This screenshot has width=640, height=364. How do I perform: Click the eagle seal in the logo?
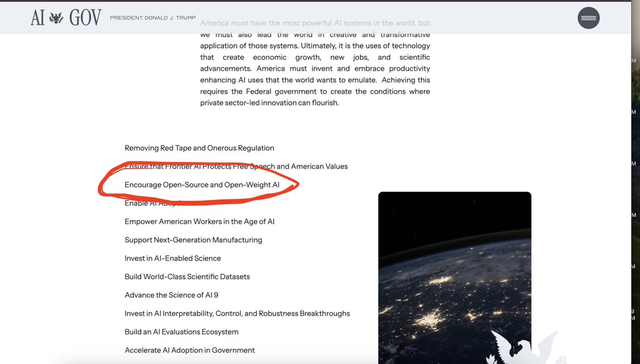point(55,19)
